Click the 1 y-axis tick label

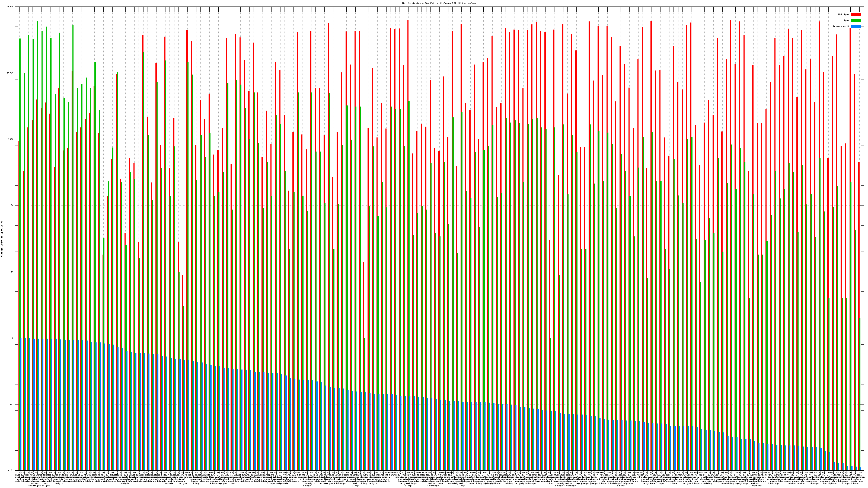[13, 338]
